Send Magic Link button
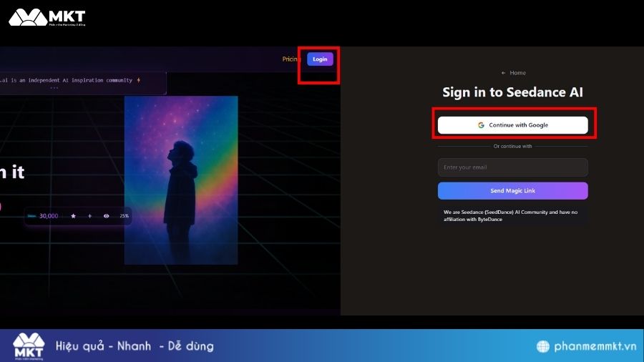The width and height of the screenshot is (644, 362). (x=512, y=191)
